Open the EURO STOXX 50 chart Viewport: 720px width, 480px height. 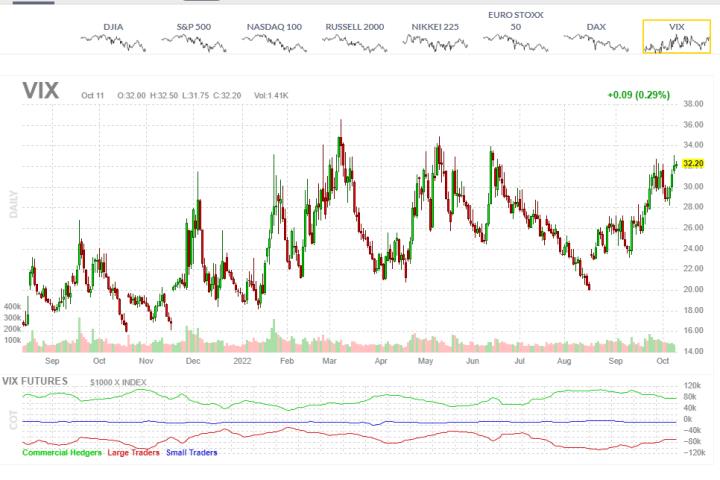click(516, 36)
